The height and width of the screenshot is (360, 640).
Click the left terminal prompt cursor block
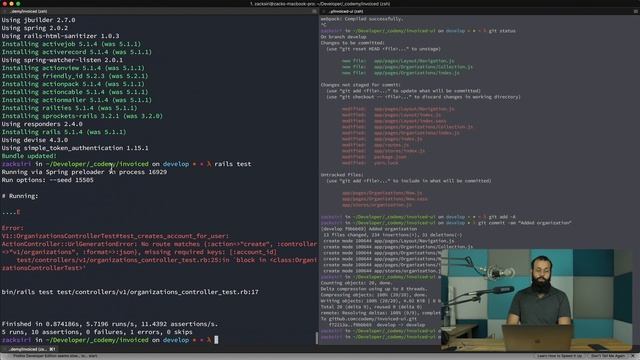click(216, 340)
